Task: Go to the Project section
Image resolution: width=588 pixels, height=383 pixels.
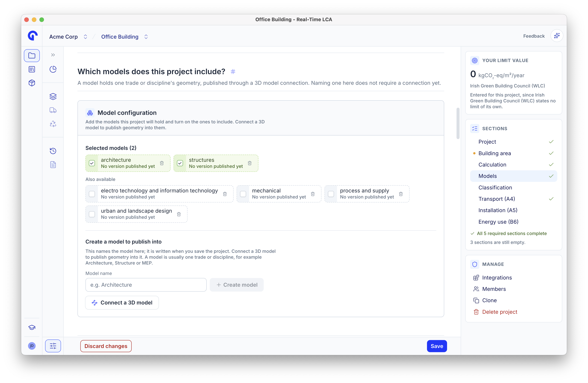Action: coord(514,142)
